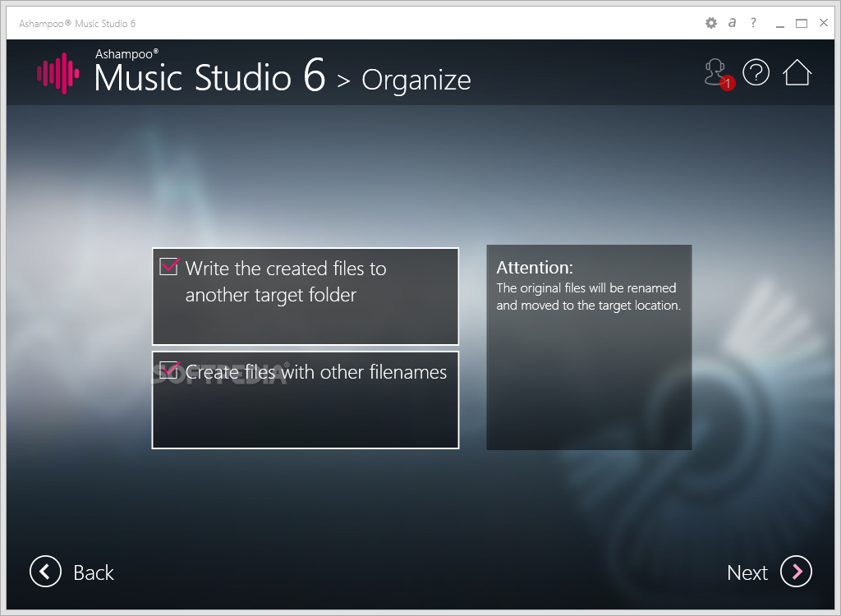This screenshot has width=841, height=616.
Task: Close the Music Studio window
Action: (x=823, y=22)
